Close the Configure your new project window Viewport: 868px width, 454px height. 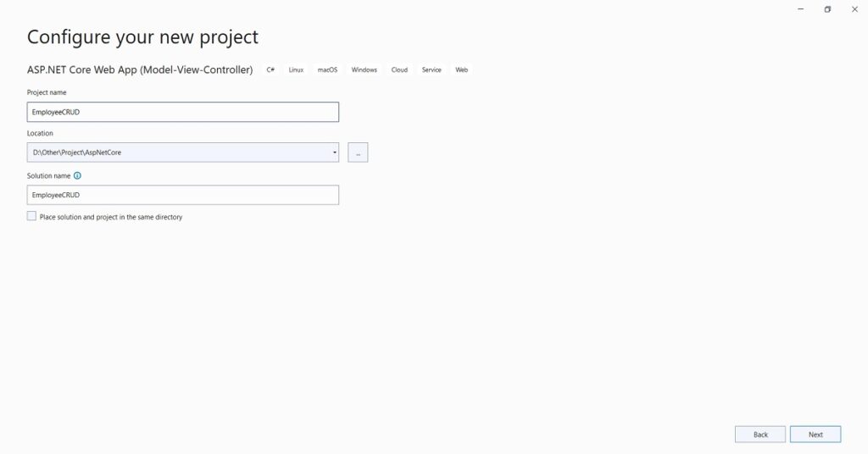854,8
